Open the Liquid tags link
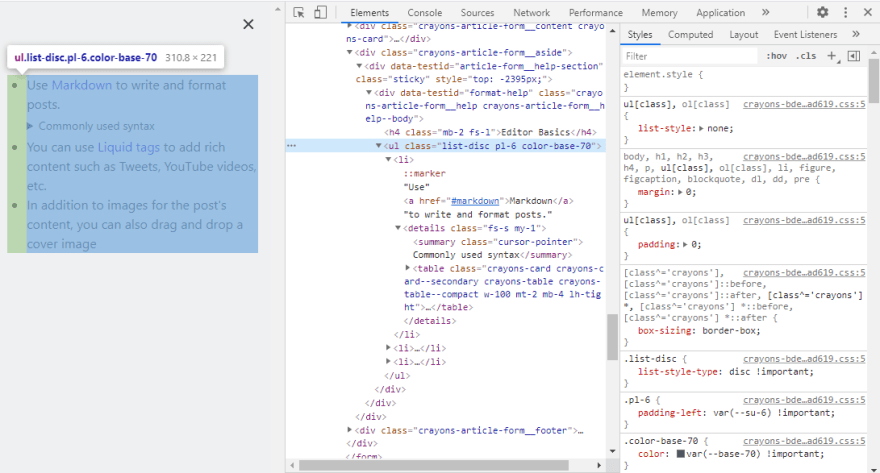This screenshot has height=473, width=880. pos(129,147)
